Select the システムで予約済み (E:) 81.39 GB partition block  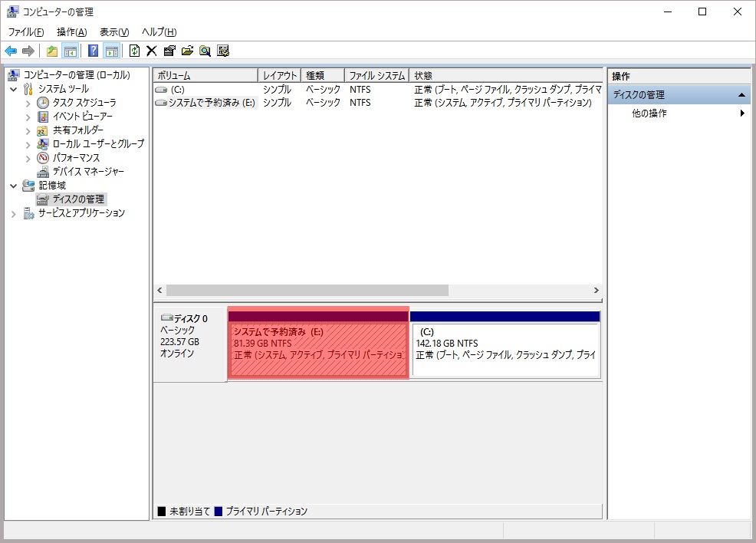tap(318, 344)
